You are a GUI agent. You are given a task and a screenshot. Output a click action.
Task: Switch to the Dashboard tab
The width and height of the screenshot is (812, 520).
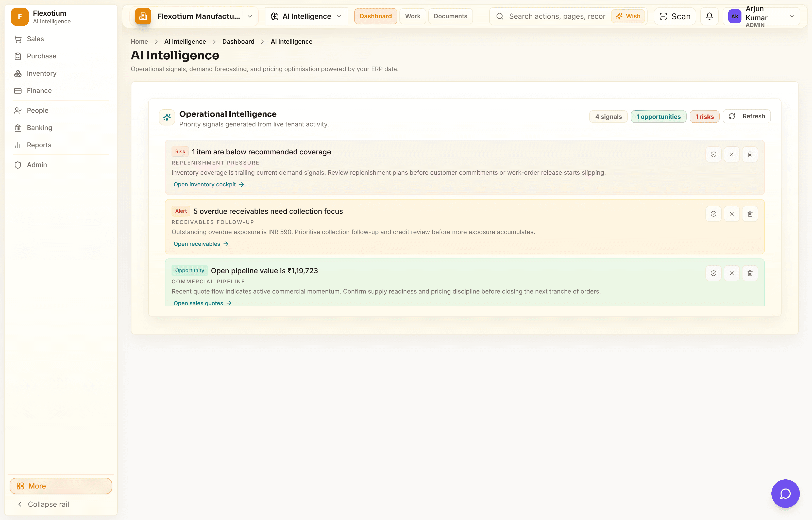(x=376, y=16)
